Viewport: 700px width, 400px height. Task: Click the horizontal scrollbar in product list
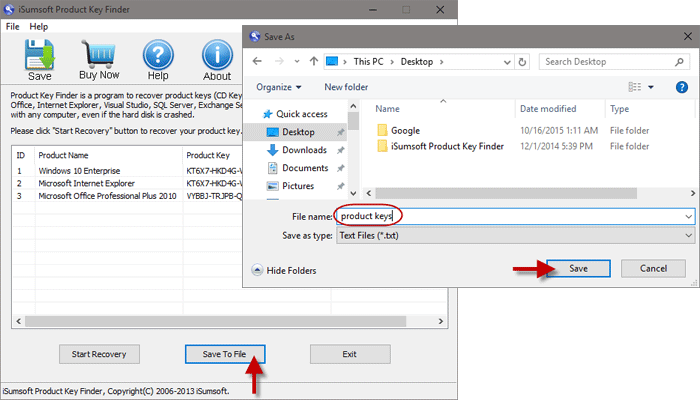coord(216,321)
